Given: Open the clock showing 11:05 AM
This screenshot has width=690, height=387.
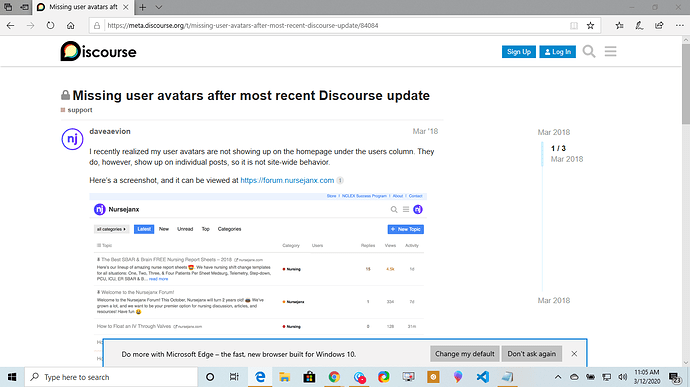Looking at the screenshot, I should 647,377.
